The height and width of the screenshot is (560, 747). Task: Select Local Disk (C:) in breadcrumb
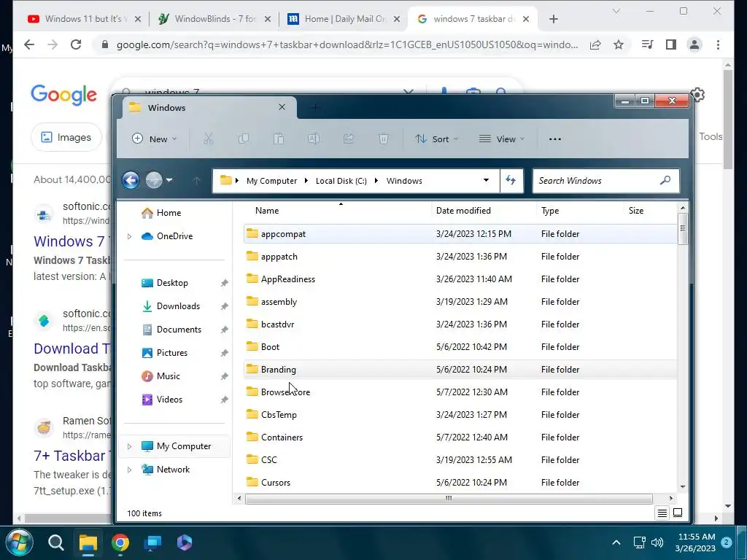341,181
